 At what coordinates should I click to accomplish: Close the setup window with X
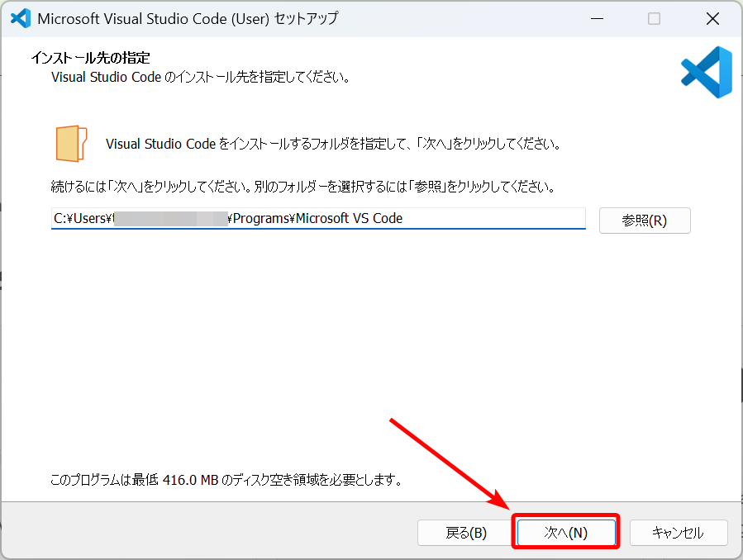pos(712,18)
